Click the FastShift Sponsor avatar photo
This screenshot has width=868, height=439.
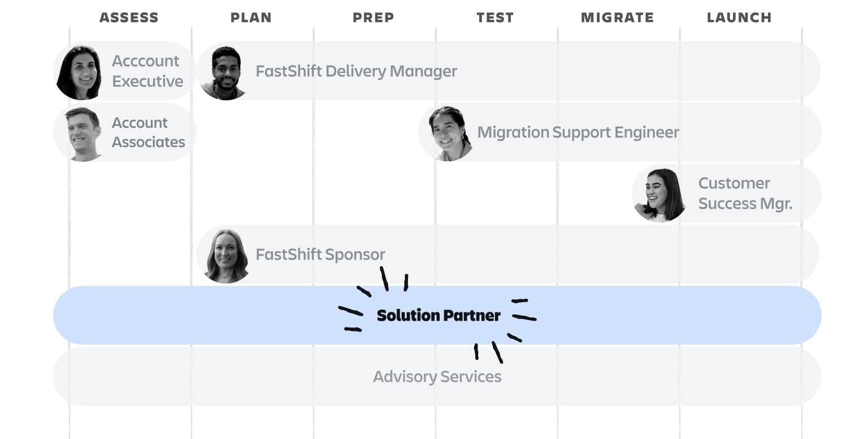225,256
